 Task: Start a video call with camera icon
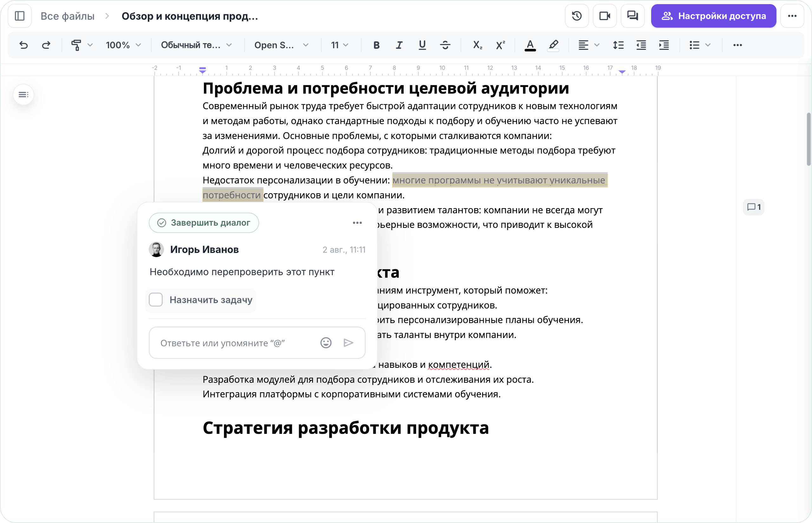click(x=605, y=16)
